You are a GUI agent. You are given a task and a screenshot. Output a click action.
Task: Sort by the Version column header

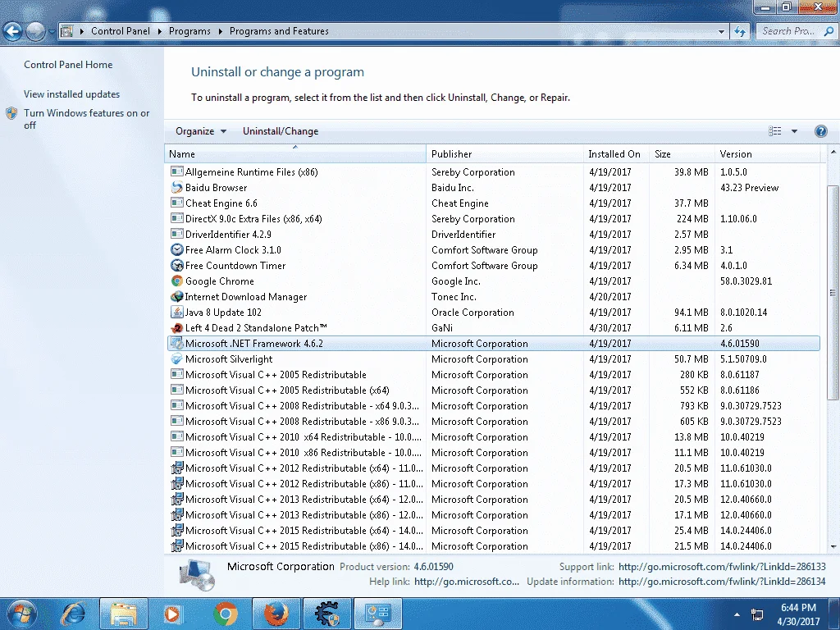tap(767, 153)
